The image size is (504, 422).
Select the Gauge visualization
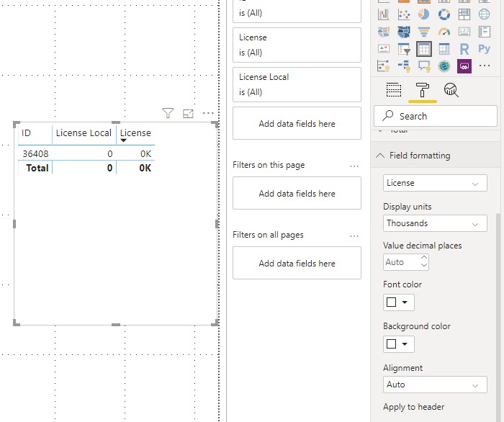(x=444, y=32)
